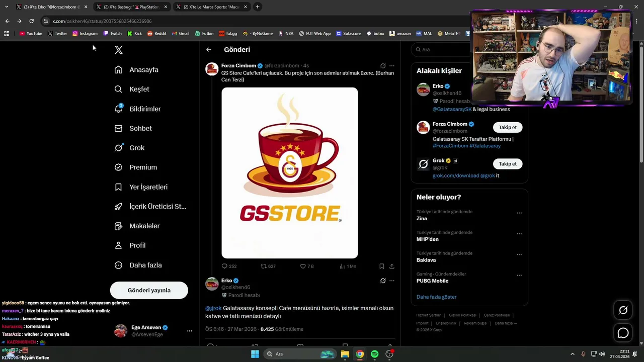Open the Bildirimler bell icon
This screenshot has height=362, width=644.
[x=118, y=109]
